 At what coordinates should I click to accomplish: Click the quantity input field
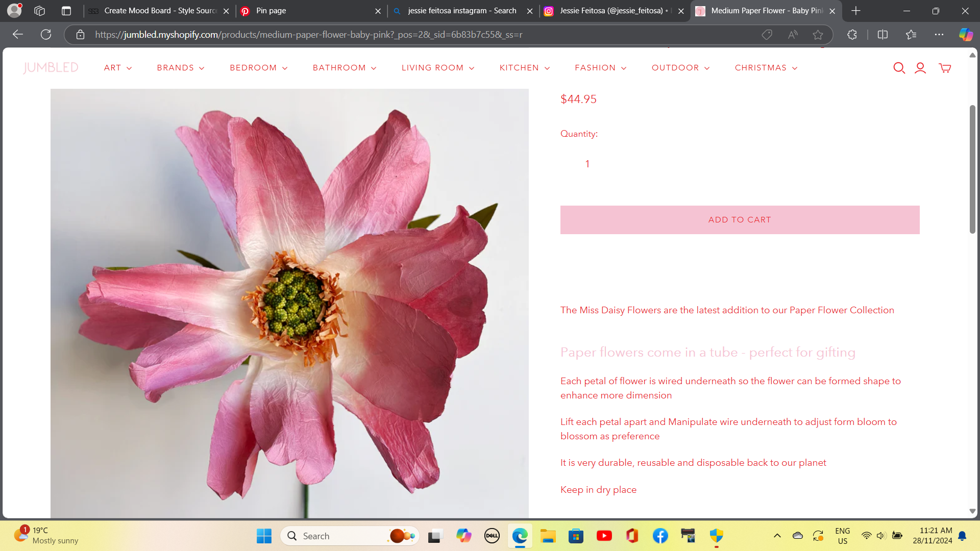pyautogui.click(x=587, y=164)
